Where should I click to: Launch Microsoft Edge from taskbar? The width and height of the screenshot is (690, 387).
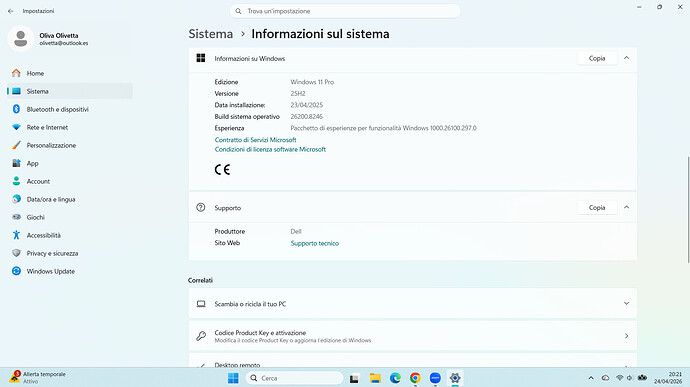click(395, 378)
